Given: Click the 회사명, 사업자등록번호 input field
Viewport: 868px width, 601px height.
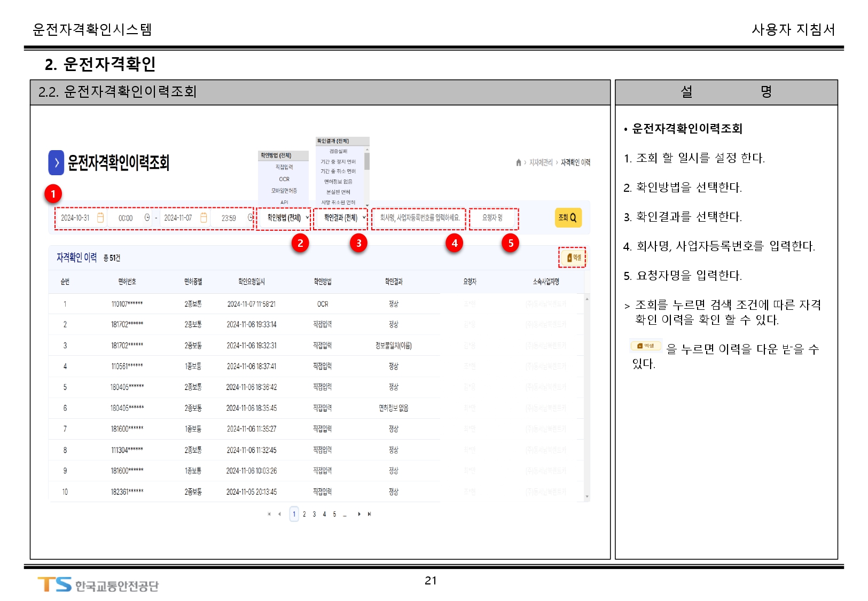Looking at the screenshot, I should [x=419, y=218].
